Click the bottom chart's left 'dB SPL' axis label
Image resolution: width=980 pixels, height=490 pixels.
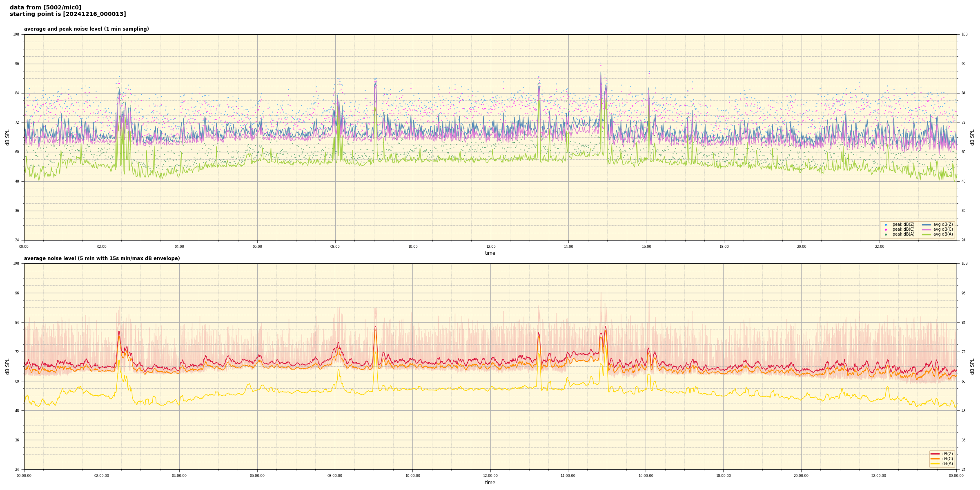tap(7, 366)
